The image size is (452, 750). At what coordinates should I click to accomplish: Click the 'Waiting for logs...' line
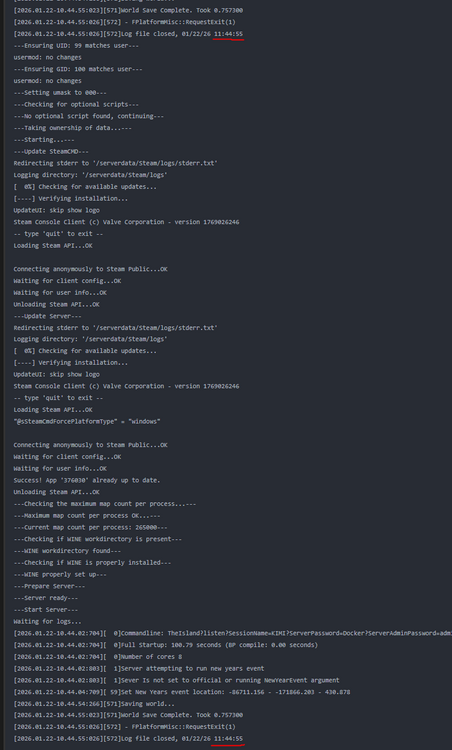point(40,621)
